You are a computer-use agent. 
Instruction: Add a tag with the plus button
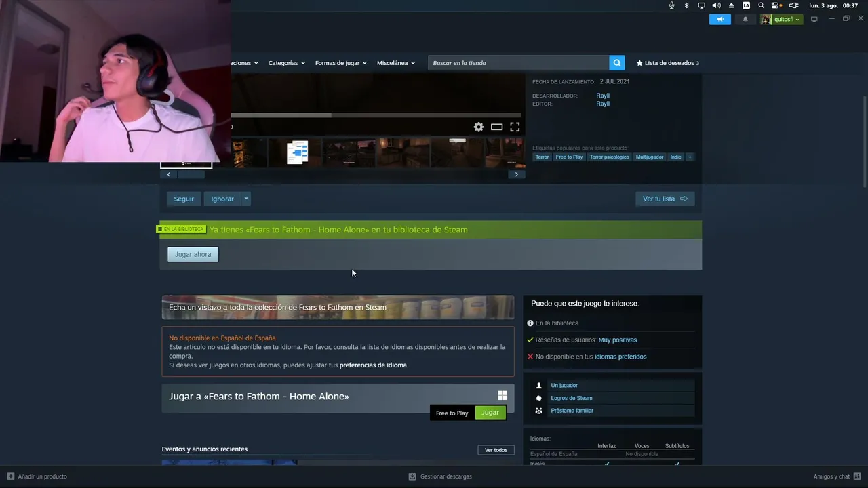pyautogui.click(x=690, y=157)
